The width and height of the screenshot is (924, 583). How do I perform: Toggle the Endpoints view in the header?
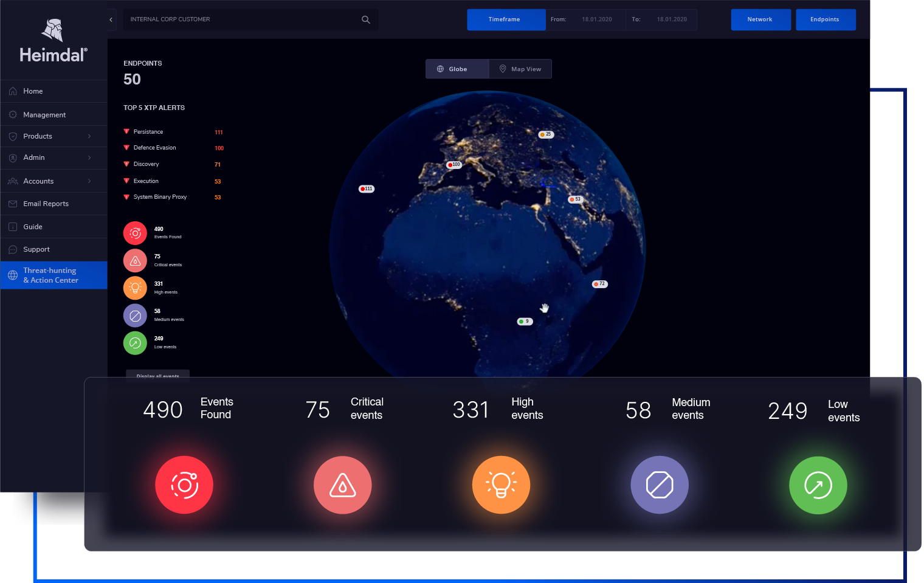(826, 19)
